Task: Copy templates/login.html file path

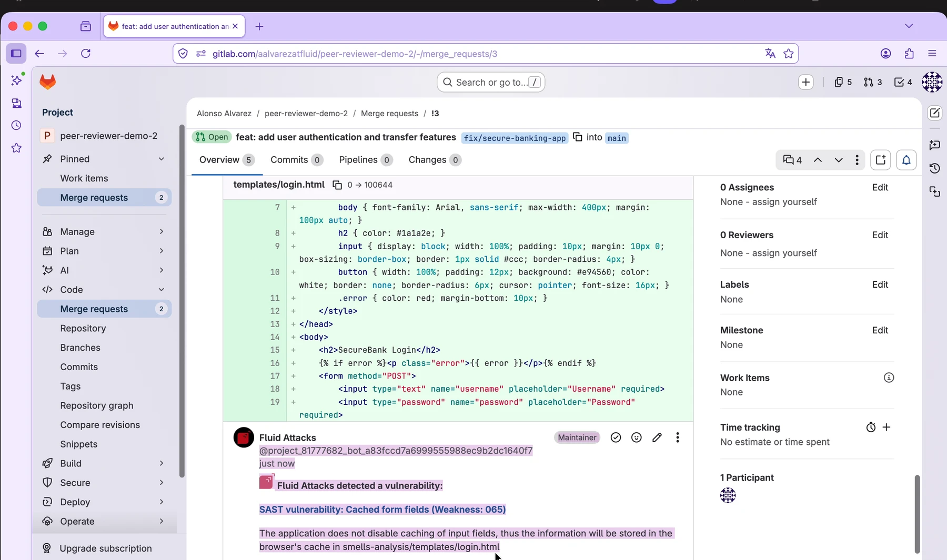Action: (337, 185)
